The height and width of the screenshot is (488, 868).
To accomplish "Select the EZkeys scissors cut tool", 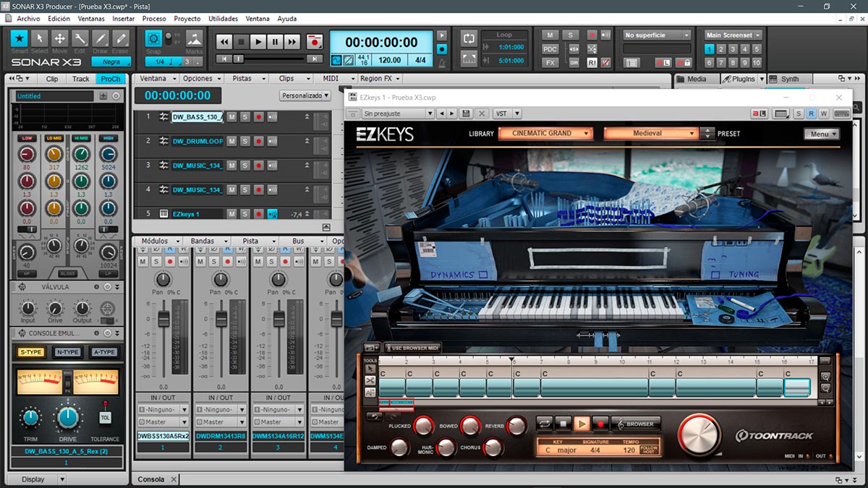I will click(370, 380).
